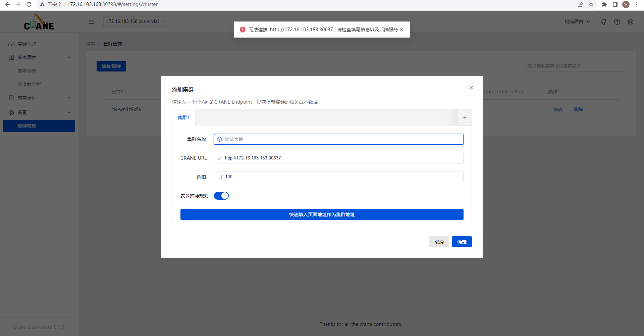Collapse the sidebar with the hamburger icon
The height and width of the screenshot is (336, 644).
point(91,22)
